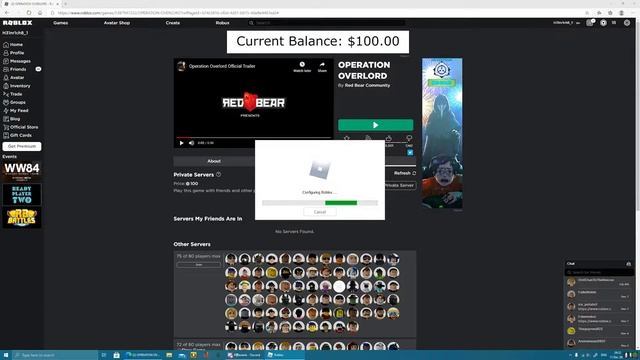Open Inventory in the sidebar
Screen dimensions: 640x360
click(x=17, y=86)
